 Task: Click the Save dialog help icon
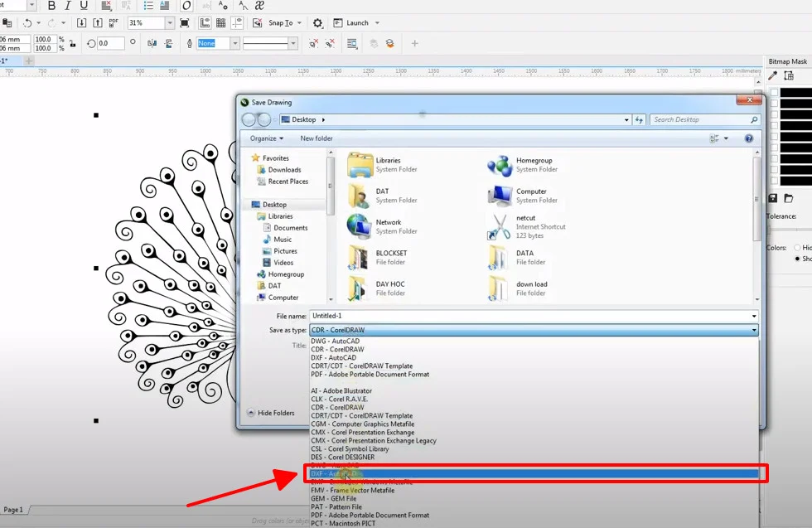(748, 138)
